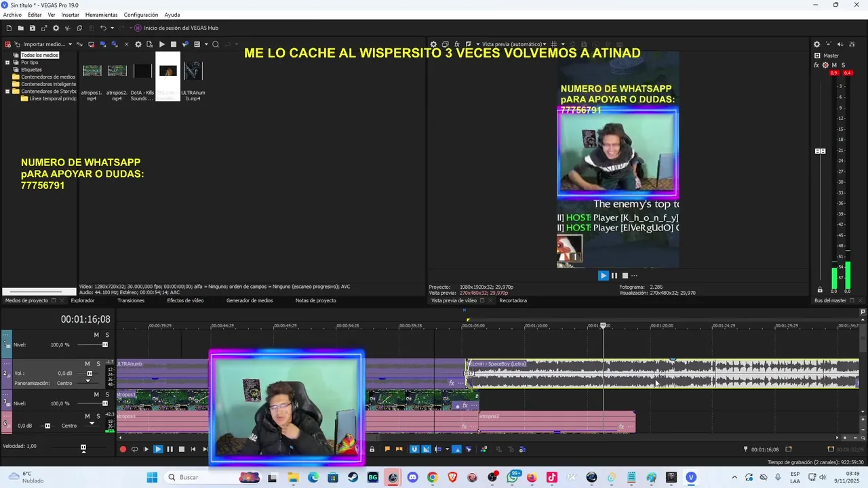Click track 1 Nivel level slider handle
The image size is (868, 488).
pos(105,344)
